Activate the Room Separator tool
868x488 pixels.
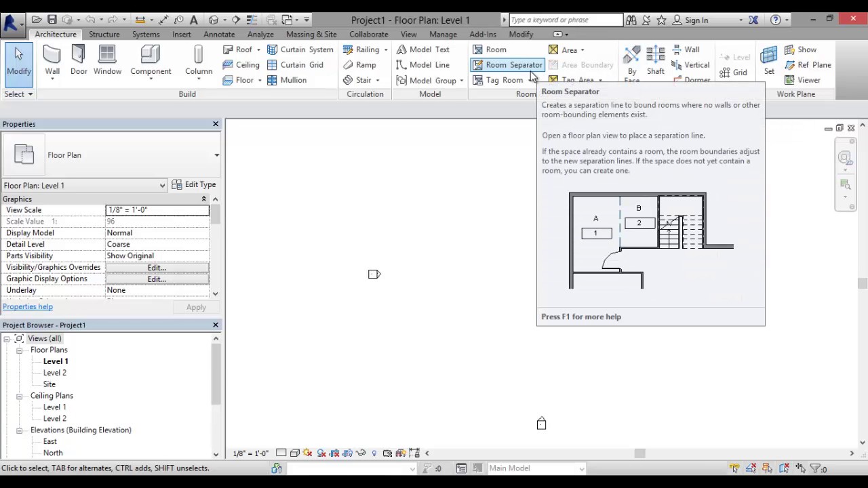pyautogui.click(x=507, y=65)
